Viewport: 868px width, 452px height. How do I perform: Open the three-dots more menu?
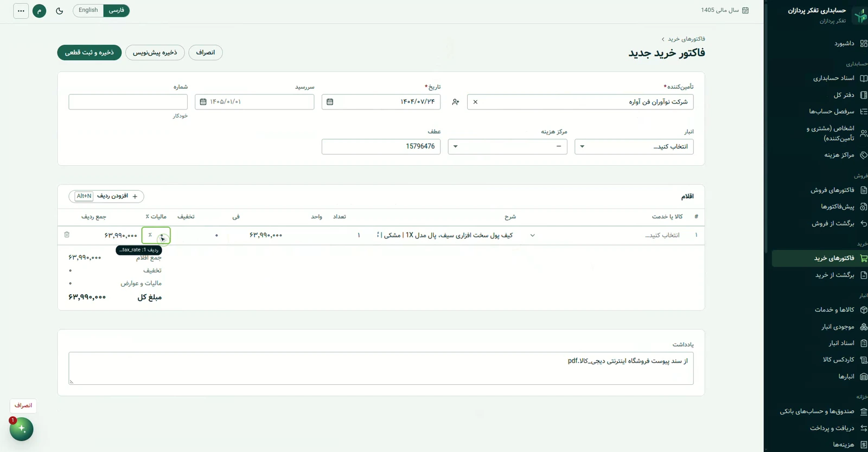click(x=21, y=11)
